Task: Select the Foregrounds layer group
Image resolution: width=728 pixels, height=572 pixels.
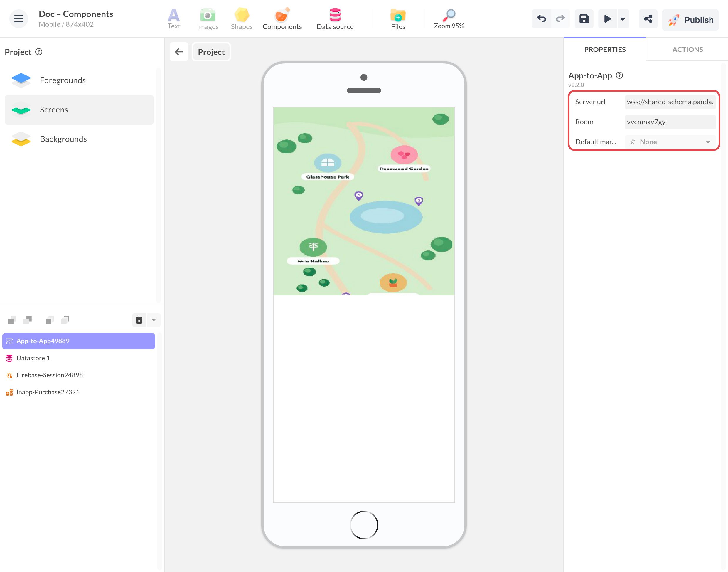Action: (x=79, y=80)
